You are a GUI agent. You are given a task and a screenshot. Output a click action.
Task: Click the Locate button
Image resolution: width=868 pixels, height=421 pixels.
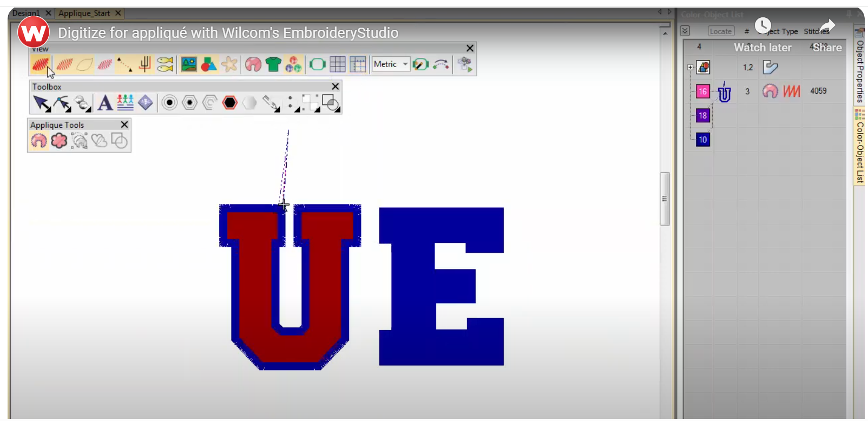click(721, 31)
